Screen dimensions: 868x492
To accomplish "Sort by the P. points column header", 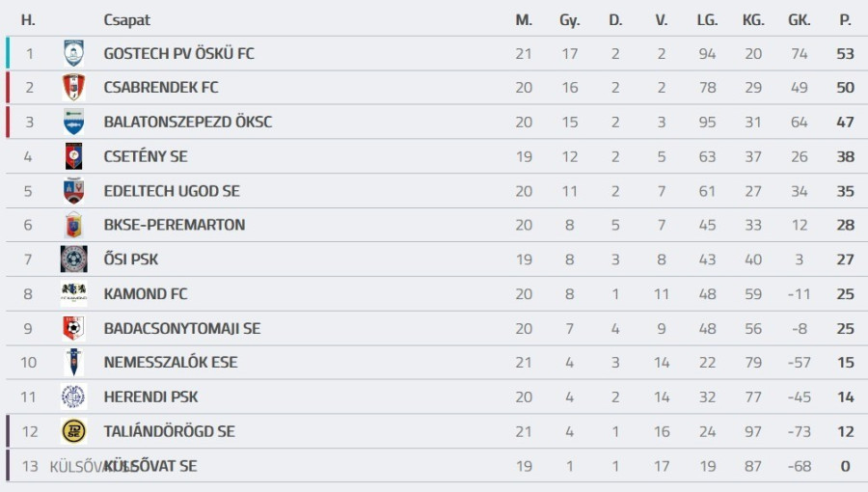I will pos(846,20).
